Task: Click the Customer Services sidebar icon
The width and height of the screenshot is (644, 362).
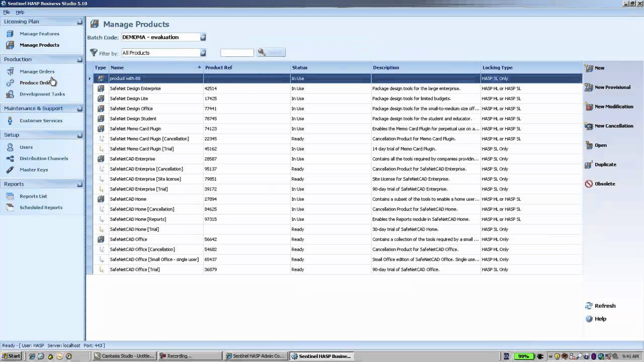Action: click(10, 121)
